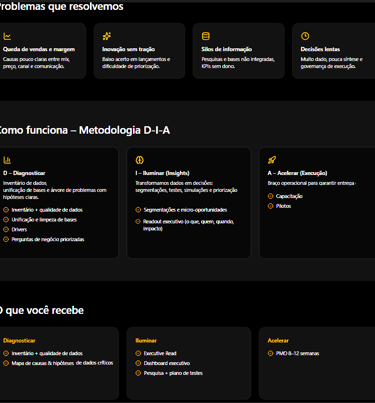Click bullet icon beside Unificação e limpeza de bases
Image resolution: width=375 pixels, height=403 pixels.
coord(6,220)
